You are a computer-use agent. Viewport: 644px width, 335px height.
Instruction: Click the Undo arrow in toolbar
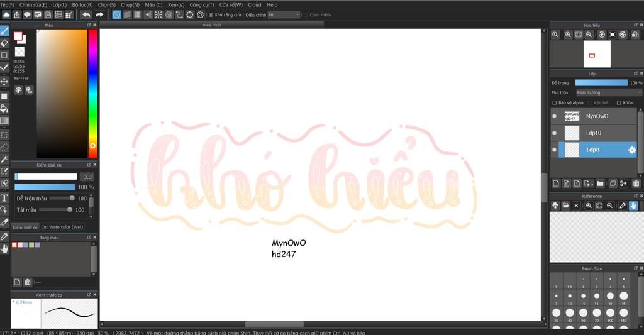pos(86,15)
